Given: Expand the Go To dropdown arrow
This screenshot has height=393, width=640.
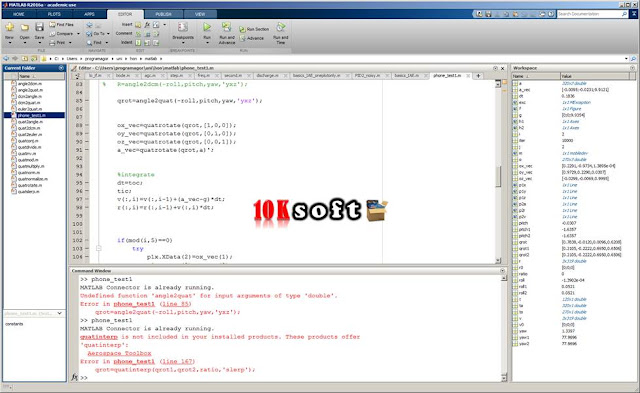Looking at the screenshot, I should pyautogui.click(x=108, y=34).
